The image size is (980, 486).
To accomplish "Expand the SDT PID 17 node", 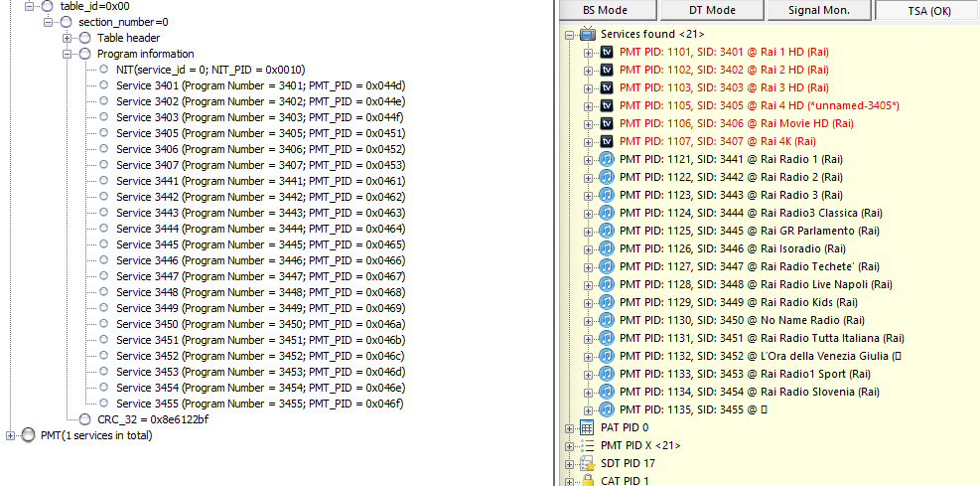I will tap(569, 465).
